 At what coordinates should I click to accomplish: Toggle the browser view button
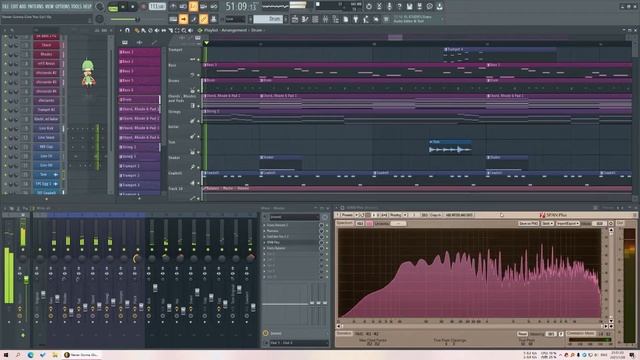(x=336, y=19)
